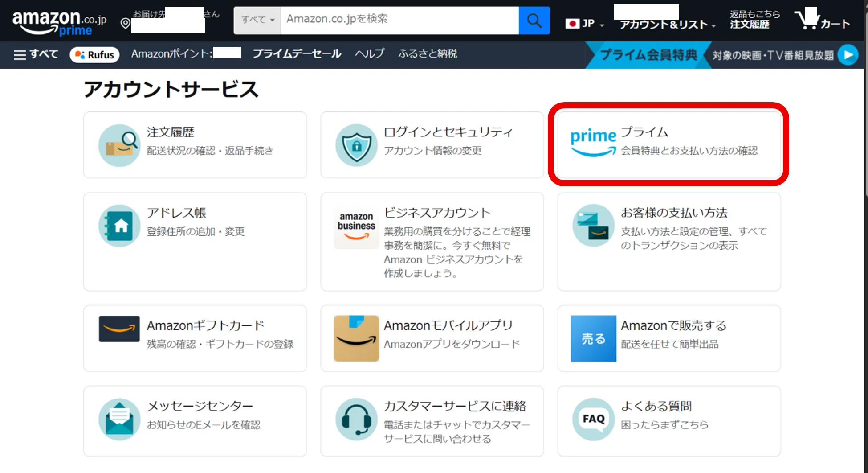
Task: Open the Amazonモバイルアプリ card title
Action: tap(448, 325)
